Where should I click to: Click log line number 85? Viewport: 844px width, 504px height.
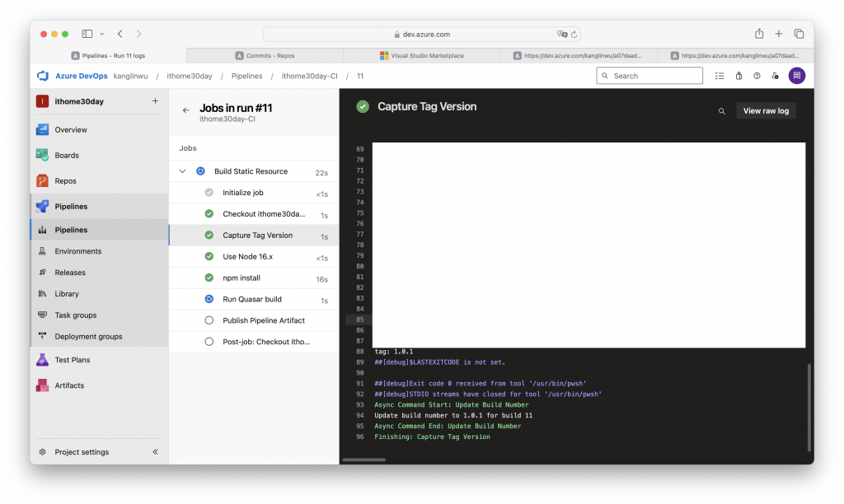(359, 320)
